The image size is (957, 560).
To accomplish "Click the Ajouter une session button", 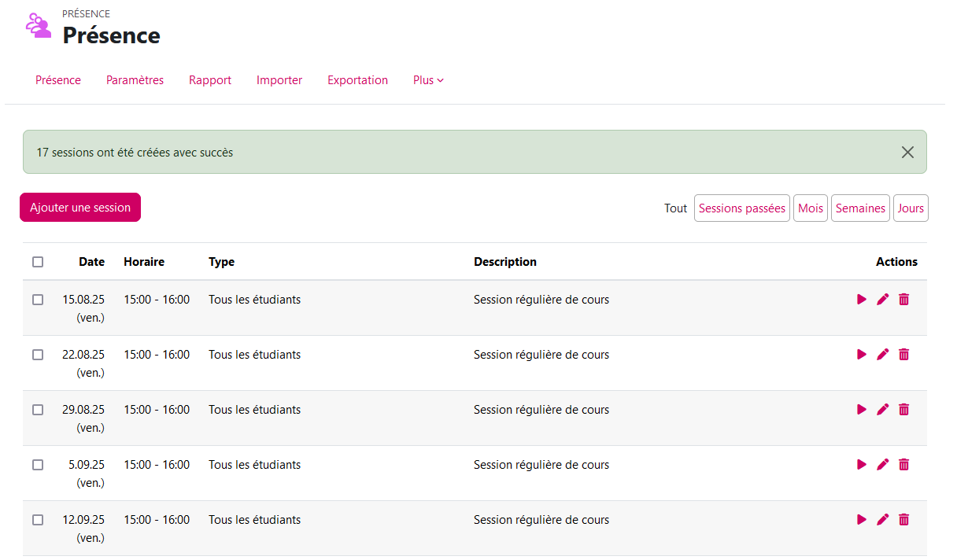I will [80, 208].
